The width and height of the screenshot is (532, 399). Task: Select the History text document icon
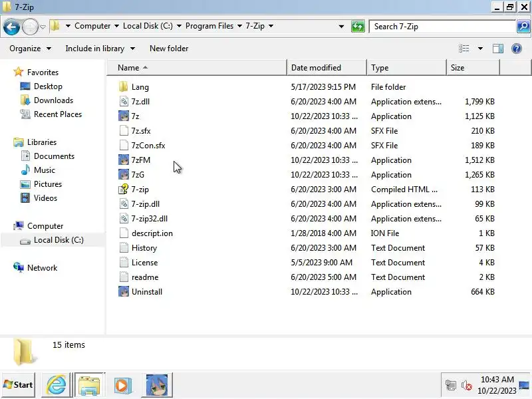(x=124, y=247)
